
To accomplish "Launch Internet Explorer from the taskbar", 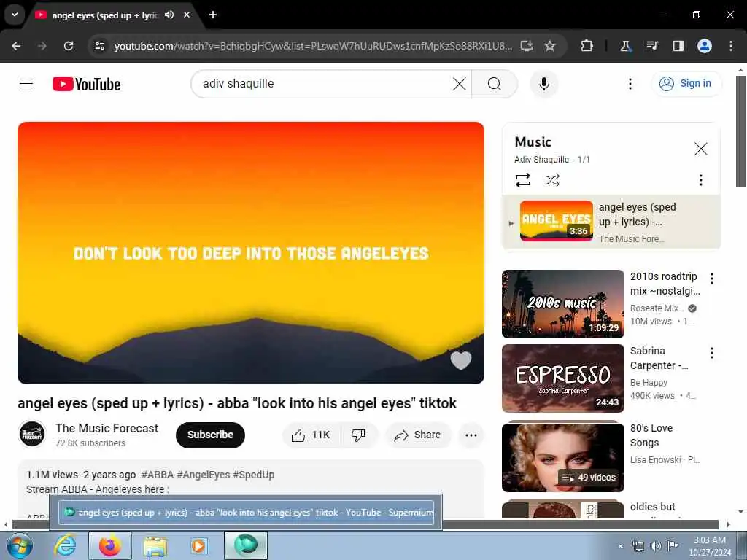I will tap(65, 545).
